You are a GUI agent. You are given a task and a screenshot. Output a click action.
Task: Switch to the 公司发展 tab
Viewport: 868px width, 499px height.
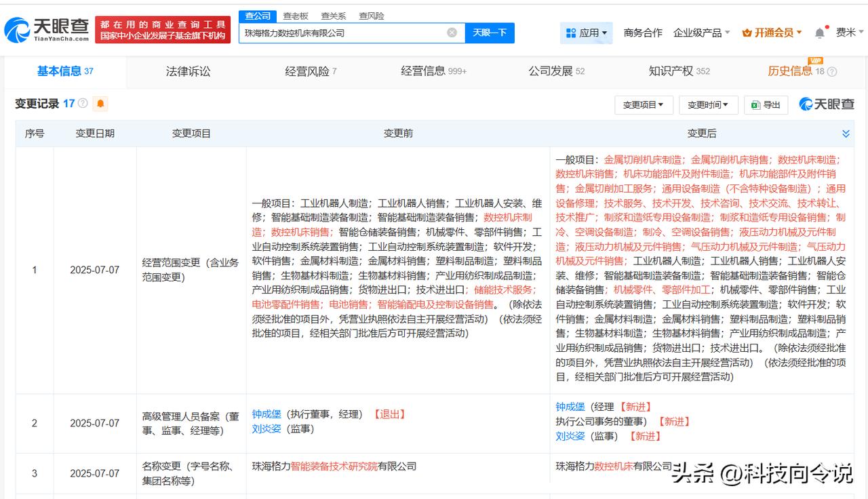click(x=556, y=71)
